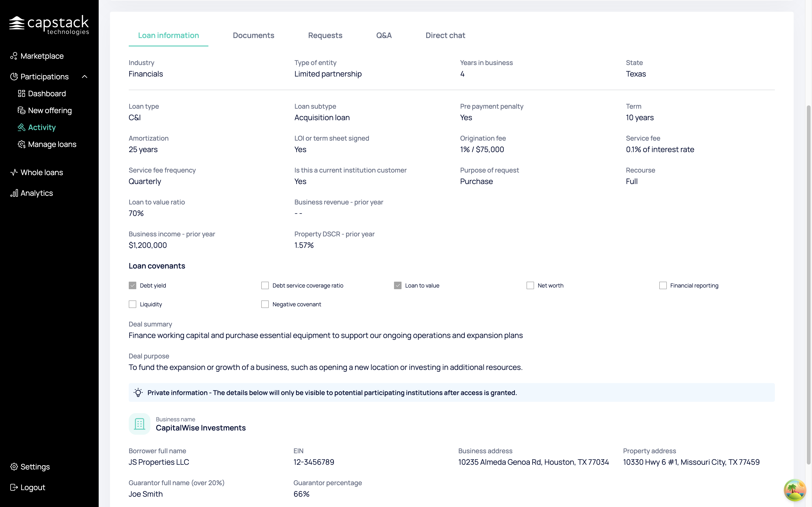Click the page vertical scrollbar
Viewport: 812px width, 507px height.
pyautogui.click(x=809, y=285)
